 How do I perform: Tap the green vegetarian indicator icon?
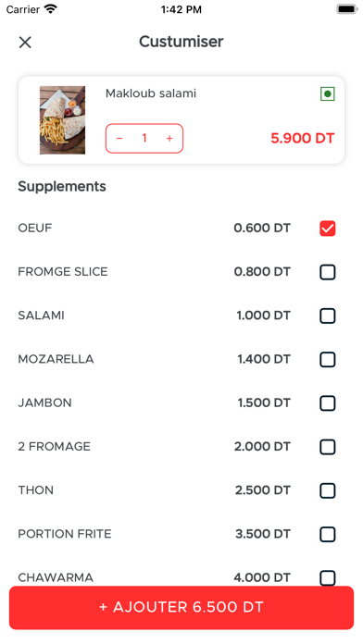point(328,93)
